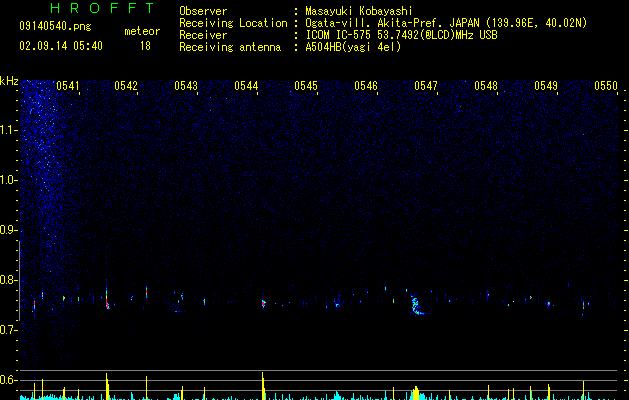Click the 0546 time marker
The image size is (629, 400).
[x=366, y=86]
